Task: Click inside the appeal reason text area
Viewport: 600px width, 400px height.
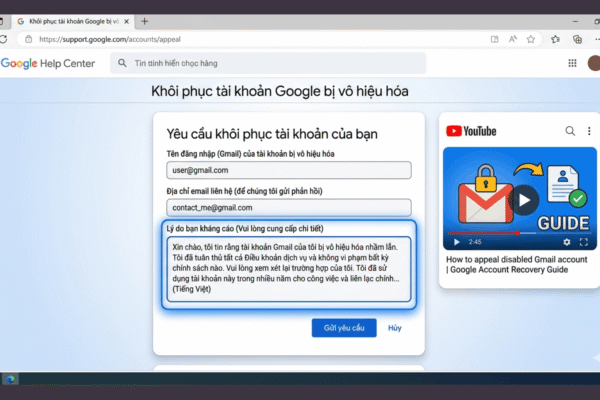Action: [289, 269]
